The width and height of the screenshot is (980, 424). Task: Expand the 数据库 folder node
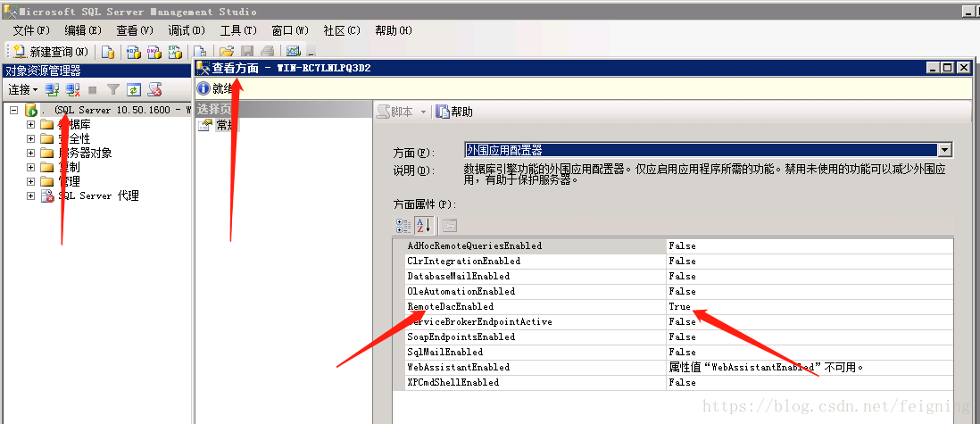30,124
